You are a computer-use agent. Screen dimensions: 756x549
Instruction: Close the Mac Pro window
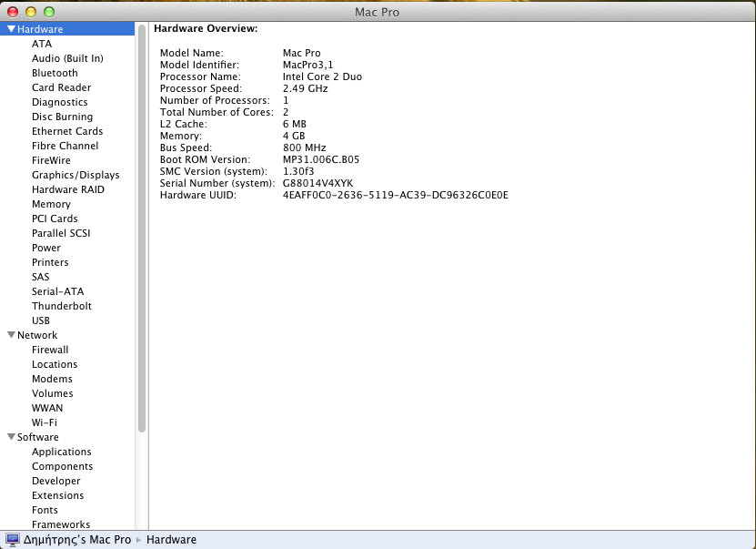[13, 12]
